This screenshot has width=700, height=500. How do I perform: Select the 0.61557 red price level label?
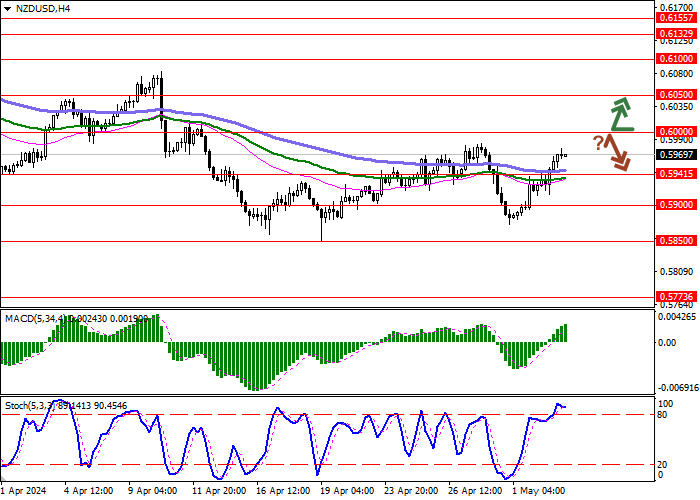(x=676, y=18)
